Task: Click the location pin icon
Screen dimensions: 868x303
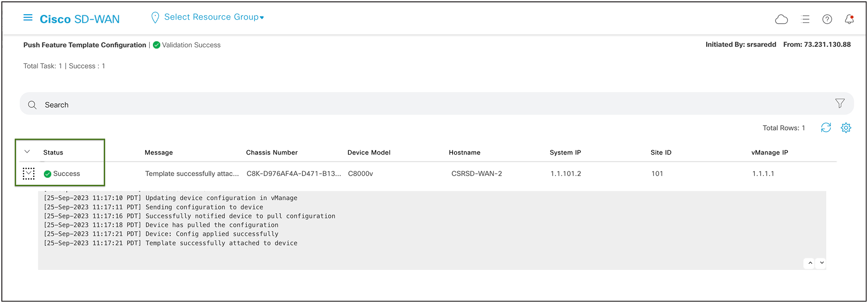Action: (155, 17)
